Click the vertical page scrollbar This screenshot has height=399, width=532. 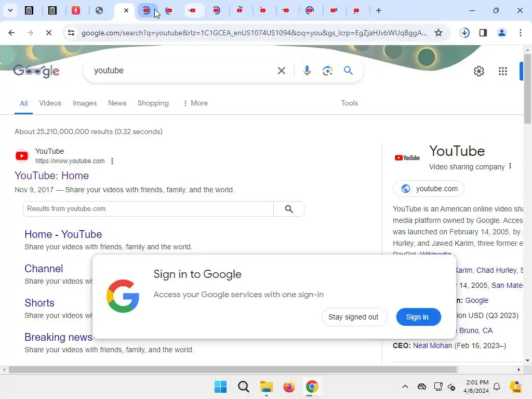click(x=528, y=89)
